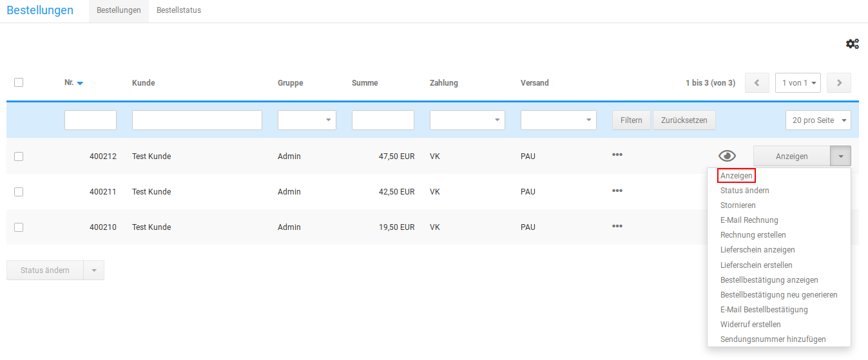Image resolution: width=868 pixels, height=360 pixels.
Task: Open the Zahlung filter dropdown
Action: point(467,120)
